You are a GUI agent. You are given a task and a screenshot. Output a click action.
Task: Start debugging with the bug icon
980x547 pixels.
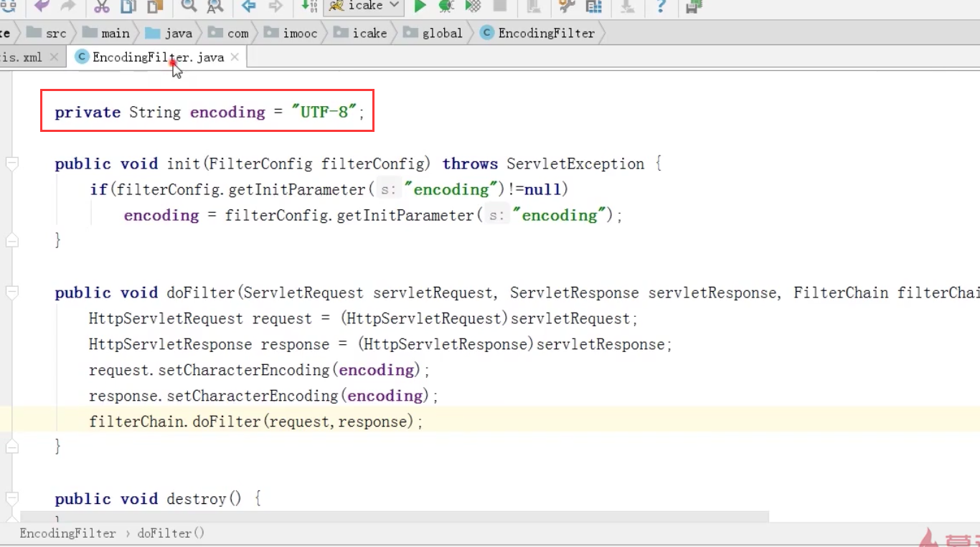[446, 6]
